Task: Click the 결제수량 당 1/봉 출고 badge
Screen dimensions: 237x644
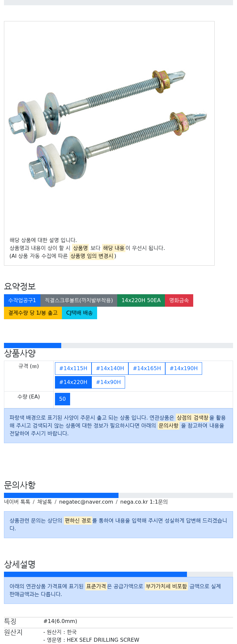Action: click(33, 313)
